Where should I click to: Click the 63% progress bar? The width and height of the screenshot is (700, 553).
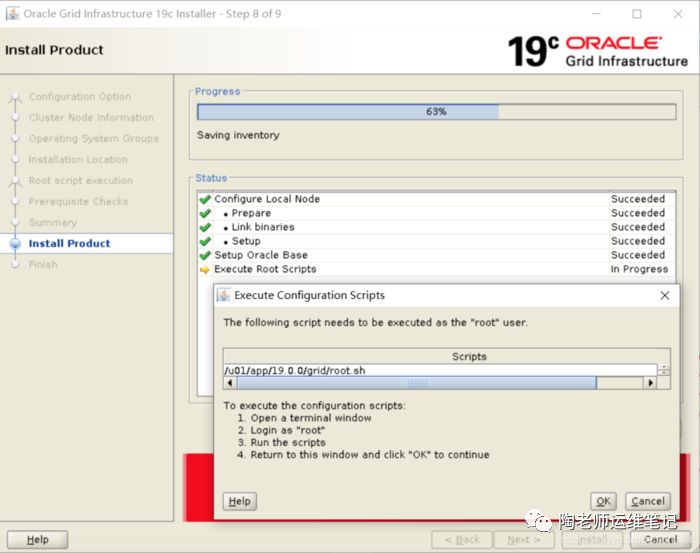tap(437, 112)
